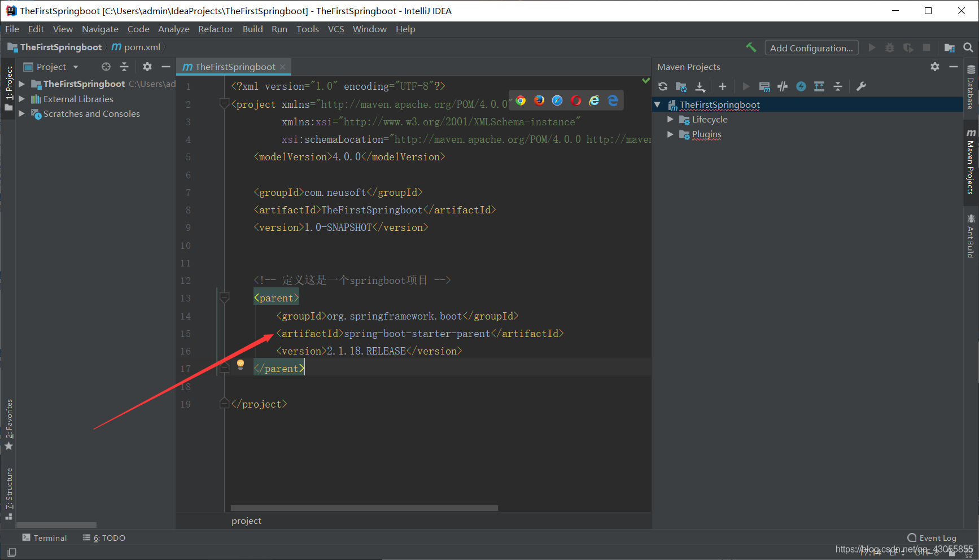
Task: Click Add Configuration button
Action: coord(811,48)
